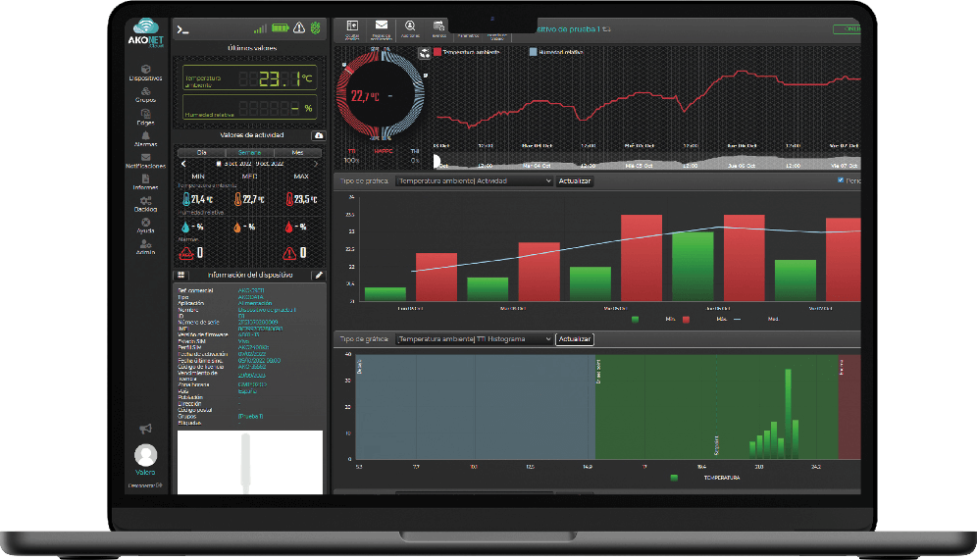
Task: Toggle the checkbox right of the first Actualizar
Action: (841, 180)
